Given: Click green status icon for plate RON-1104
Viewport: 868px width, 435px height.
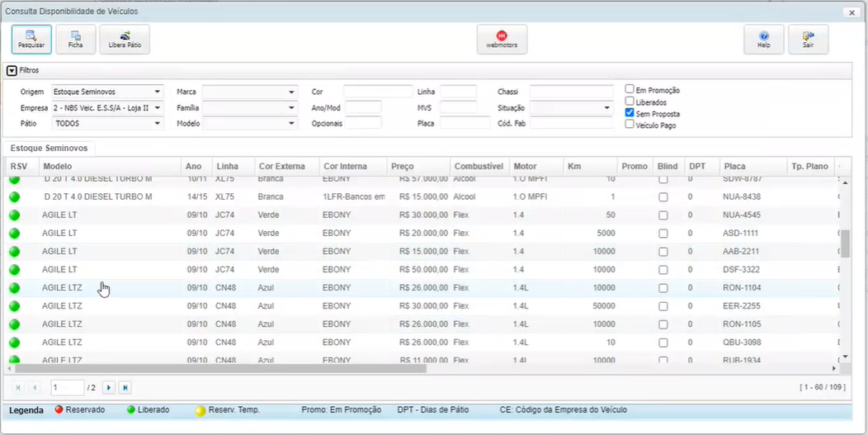Looking at the screenshot, I should tap(14, 288).
